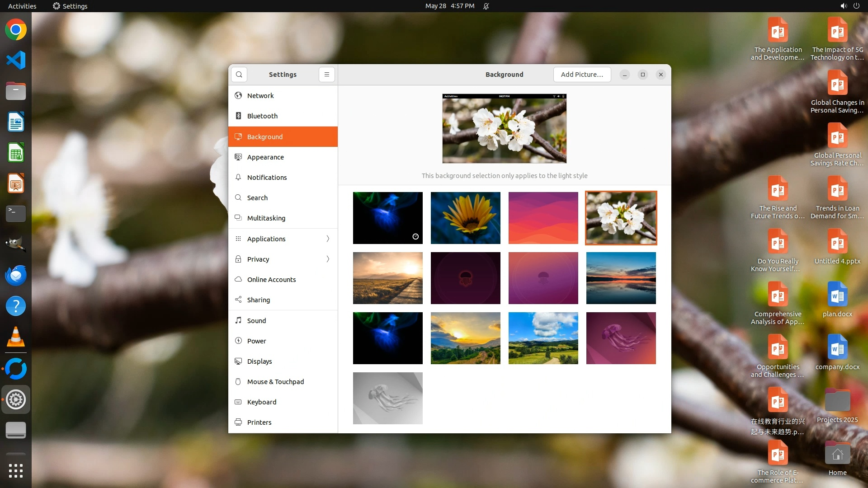Select the grey jellyfish wallpaper
The image size is (868, 488).
[387, 398]
